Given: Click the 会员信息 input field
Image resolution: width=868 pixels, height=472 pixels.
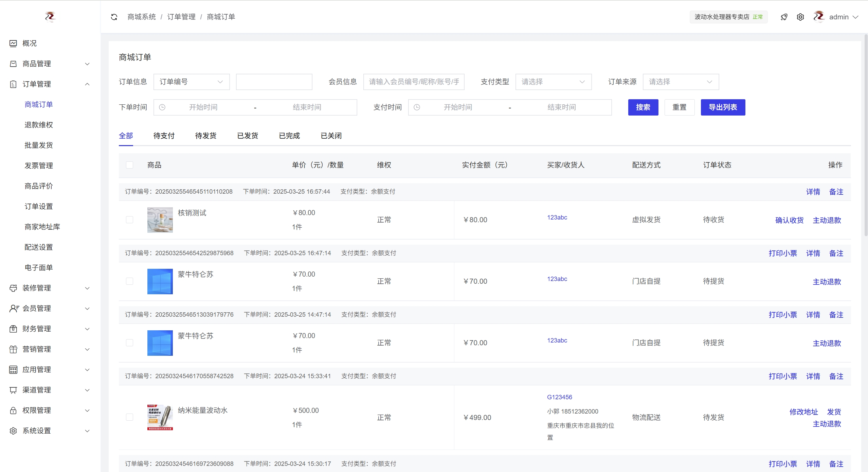Looking at the screenshot, I should [x=414, y=82].
